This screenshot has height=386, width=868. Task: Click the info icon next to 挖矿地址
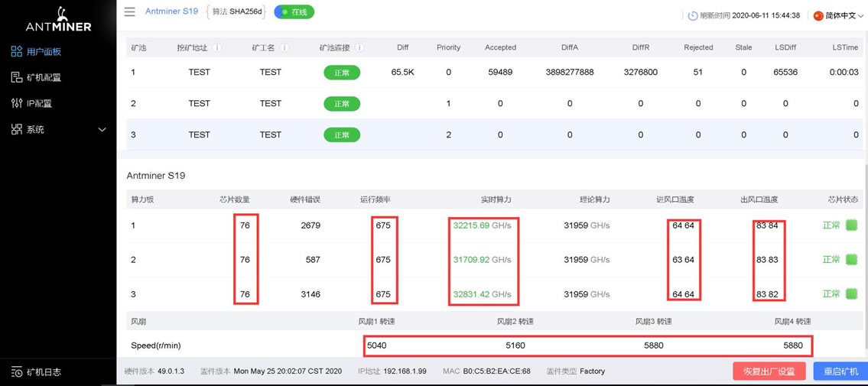(x=217, y=47)
